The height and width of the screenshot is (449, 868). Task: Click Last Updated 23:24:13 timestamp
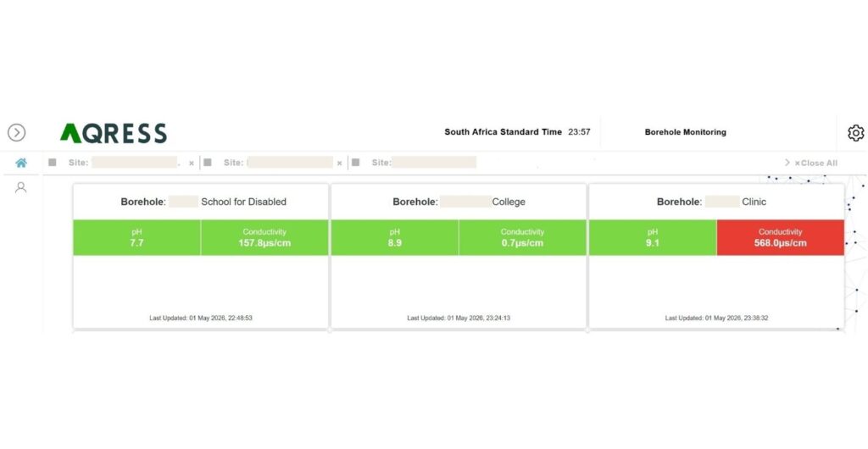(459, 318)
